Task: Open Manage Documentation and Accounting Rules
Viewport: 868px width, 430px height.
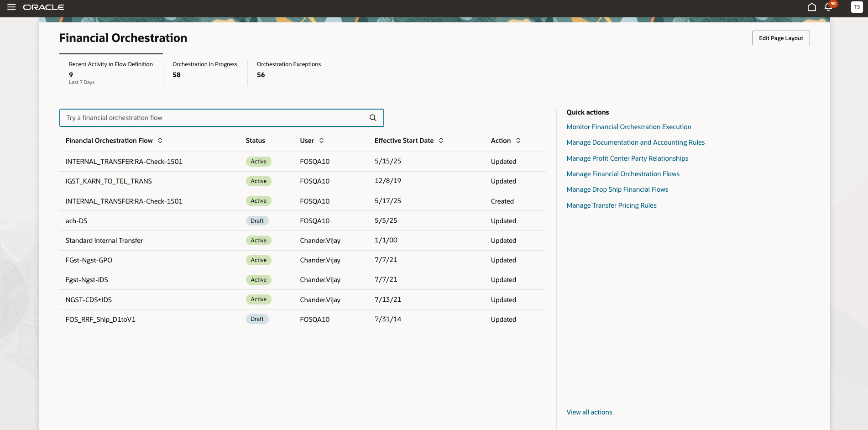Action: pyautogui.click(x=635, y=142)
